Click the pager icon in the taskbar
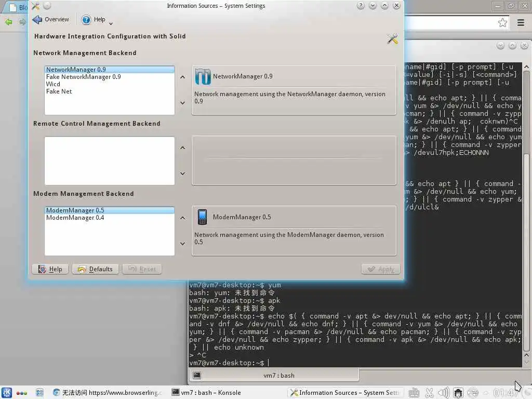This screenshot has width=532, height=399. coord(39,393)
